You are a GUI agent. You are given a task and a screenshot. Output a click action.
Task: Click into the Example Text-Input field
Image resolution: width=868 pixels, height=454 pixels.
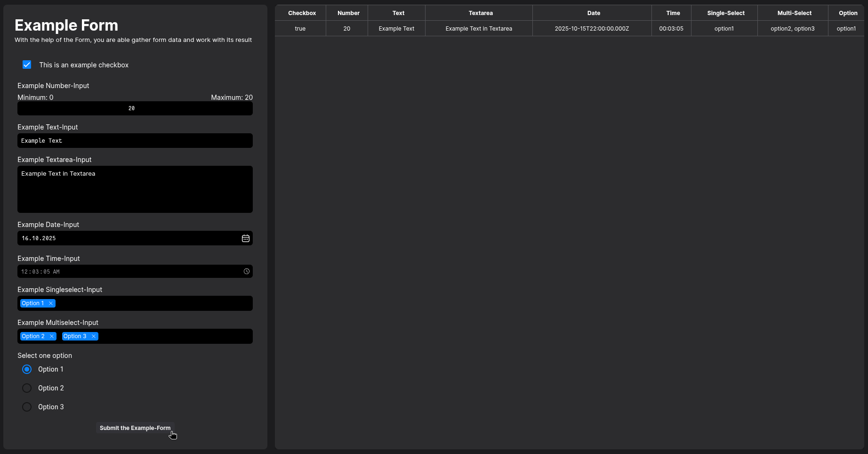pos(135,141)
